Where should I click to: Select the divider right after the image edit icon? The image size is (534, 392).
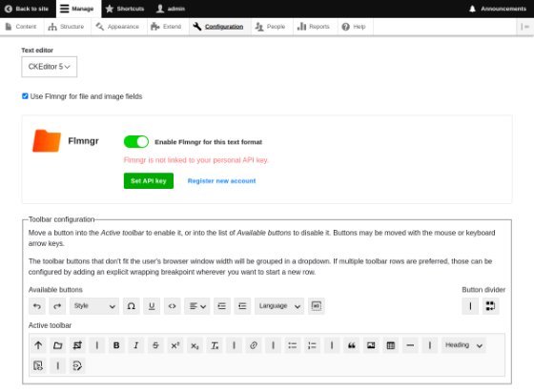(96, 345)
